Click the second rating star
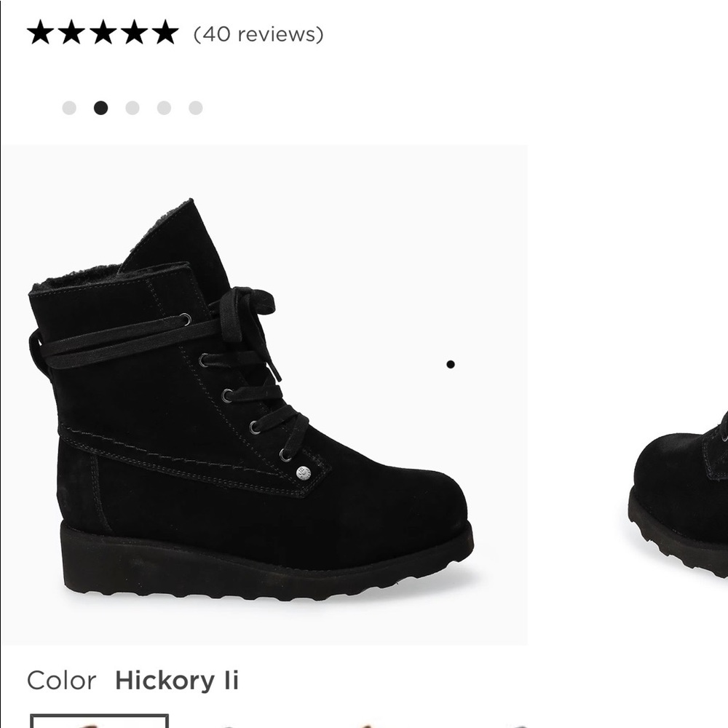728x728 pixels. (71, 33)
